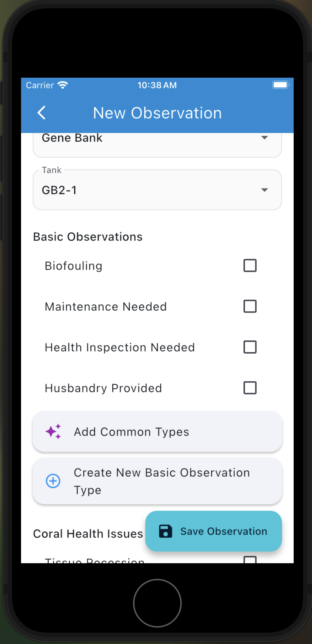Tap the battery indicator icon

(x=281, y=85)
